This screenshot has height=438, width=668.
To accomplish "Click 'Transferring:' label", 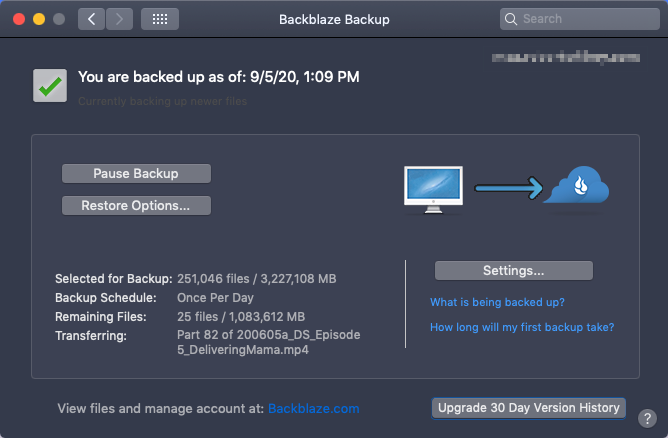I will point(91,336).
